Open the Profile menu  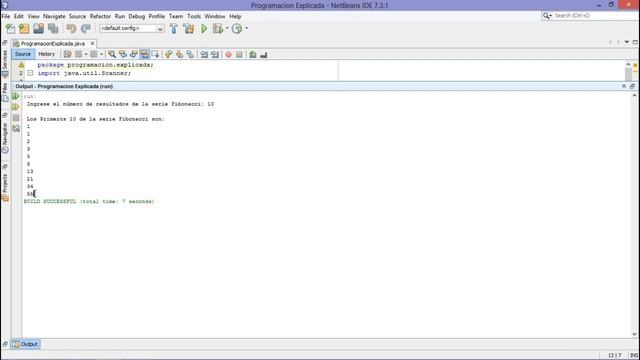157,16
